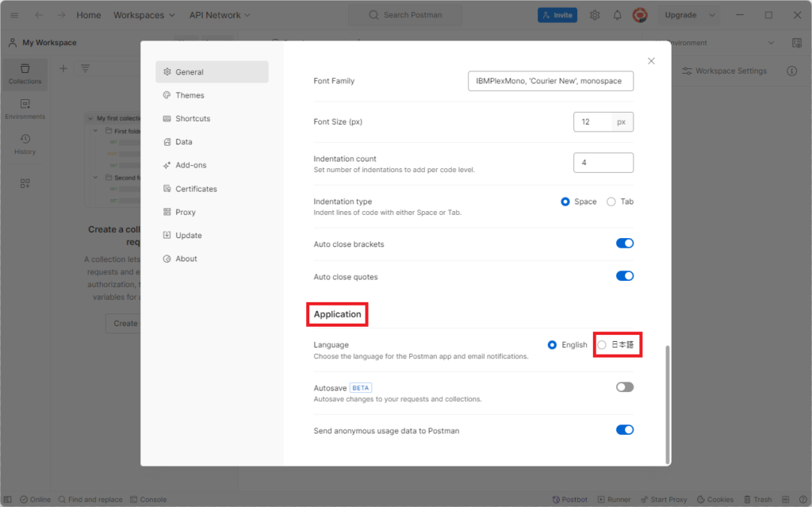
Task: Open Runner in the status bar
Action: point(615,499)
